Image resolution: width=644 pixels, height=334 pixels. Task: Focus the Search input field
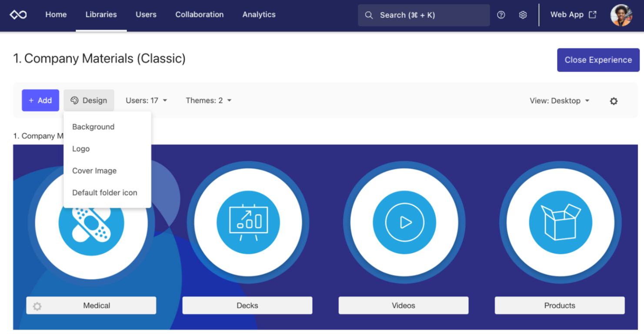[424, 15]
